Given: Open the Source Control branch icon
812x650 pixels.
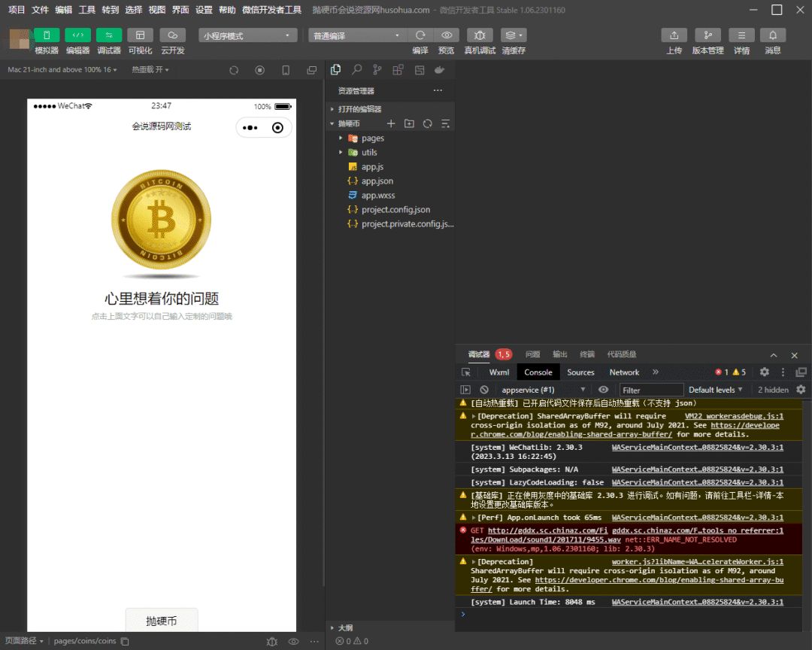Looking at the screenshot, I should (377, 69).
